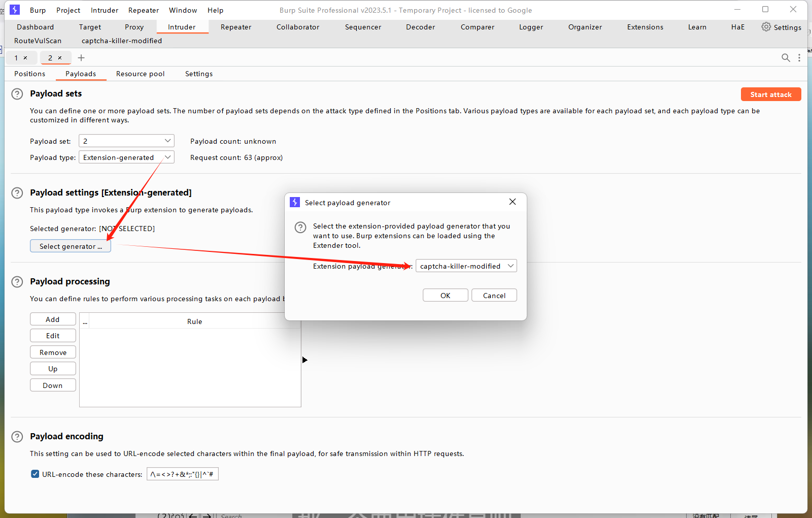Open the captcha-killer-modified tab
The width and height of the screenshot is (812, 518).
pyautogui.click(x=122, y=41)
